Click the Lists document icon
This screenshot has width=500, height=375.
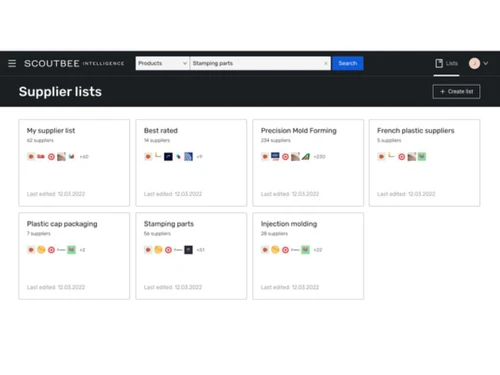(x=439, y=63)
